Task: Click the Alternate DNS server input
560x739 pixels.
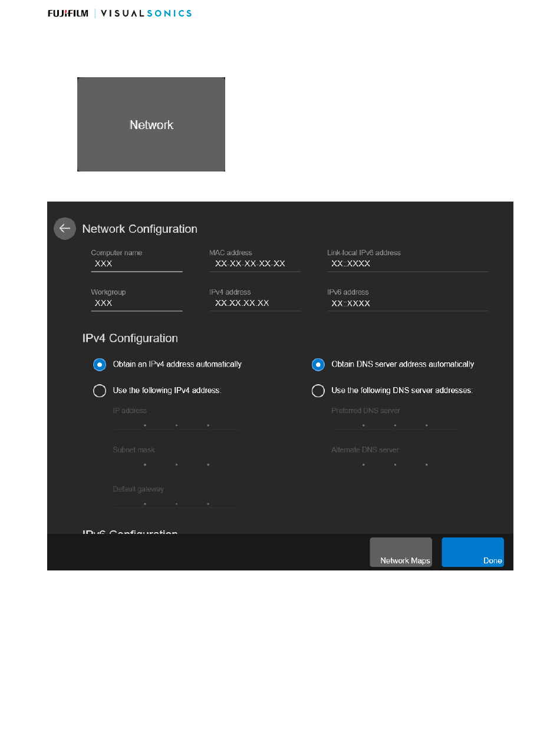Action: click(x=394, y=463)
